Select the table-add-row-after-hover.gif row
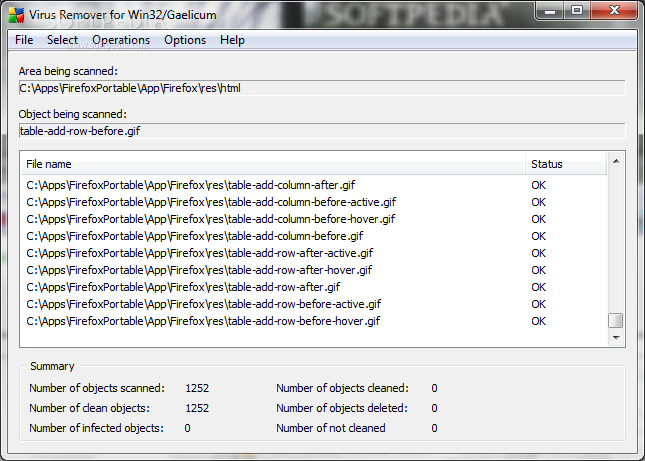Image resolution: width=645 pixels, height=461 pixels. (315, 270)
